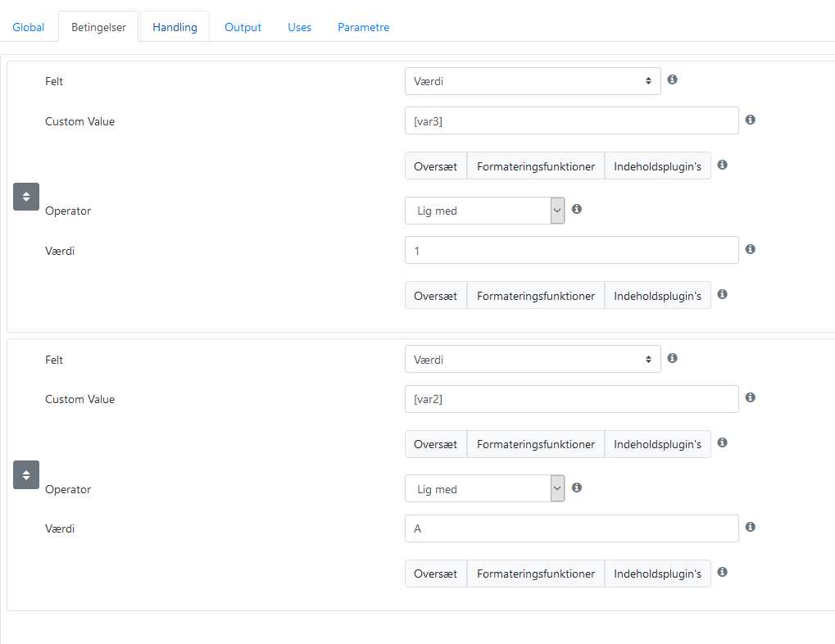835x644 pixels.
Task: Click Oversæt below the [var2] field
Action: tap(436, 444)
